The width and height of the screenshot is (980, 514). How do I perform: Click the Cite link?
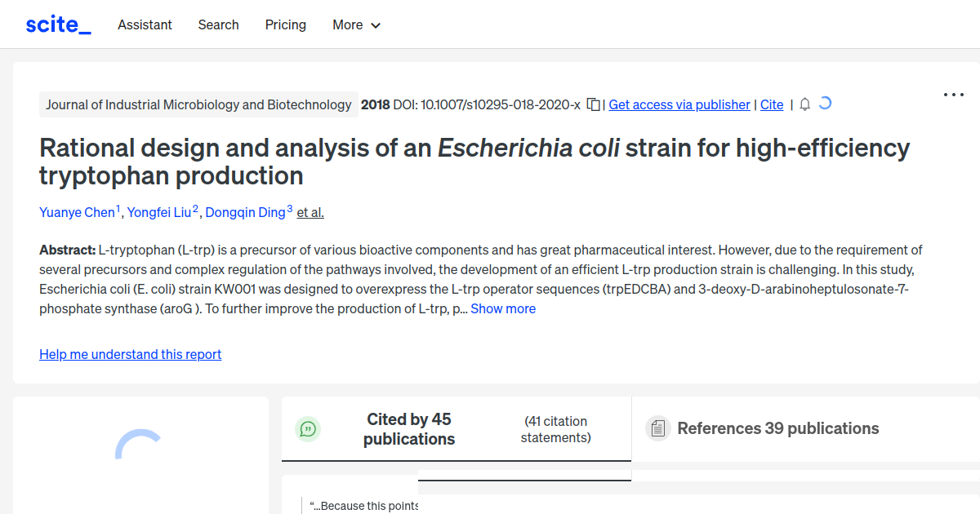[x=771, y=104]
